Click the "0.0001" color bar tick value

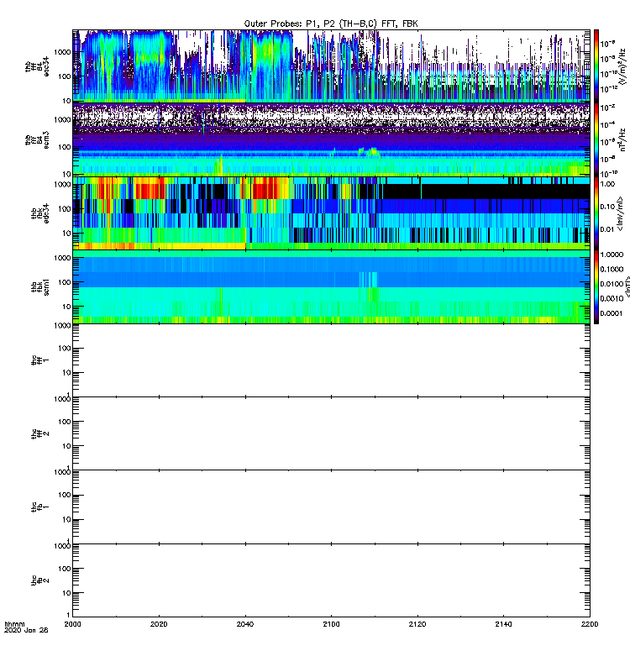pos(612,313)
